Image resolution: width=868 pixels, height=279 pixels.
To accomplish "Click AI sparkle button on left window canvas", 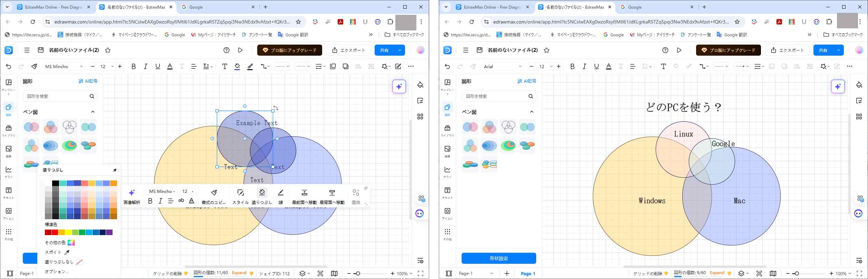I will (399, 86).
